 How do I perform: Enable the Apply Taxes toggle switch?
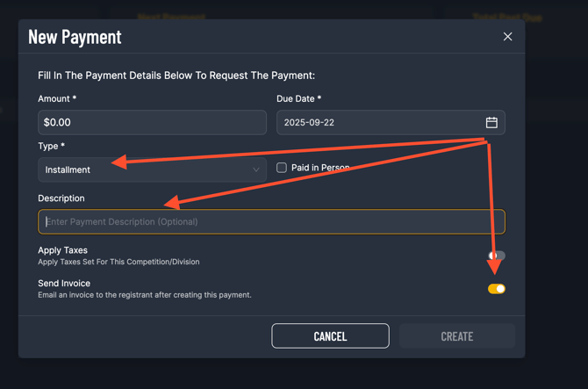coord(497,256)
